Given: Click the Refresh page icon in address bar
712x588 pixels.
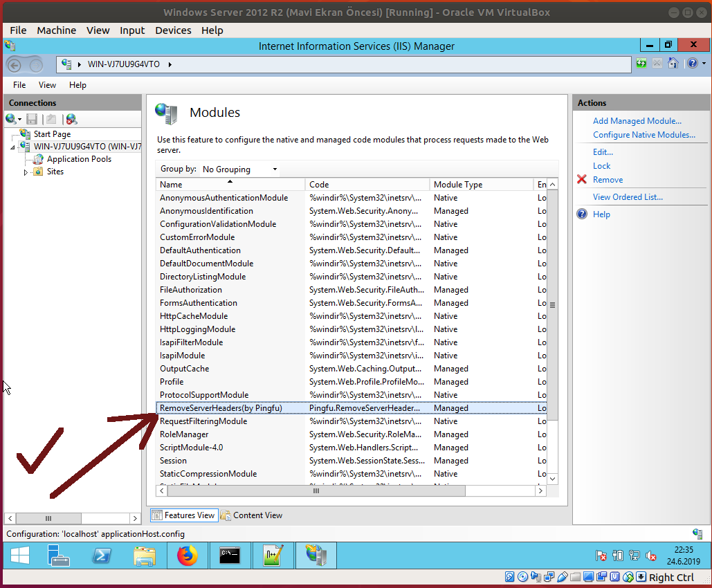Looking at the screenshot, I should 641,64.
